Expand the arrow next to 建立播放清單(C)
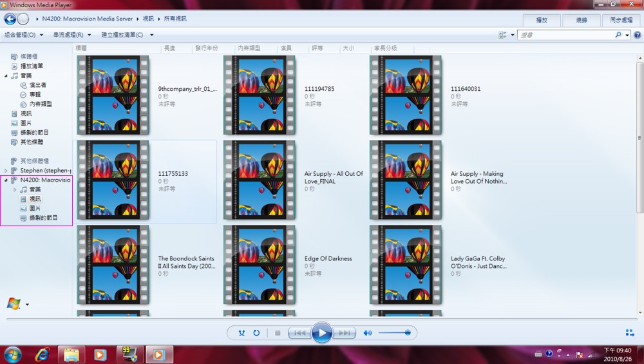The image size is (644, 364). 151,35
